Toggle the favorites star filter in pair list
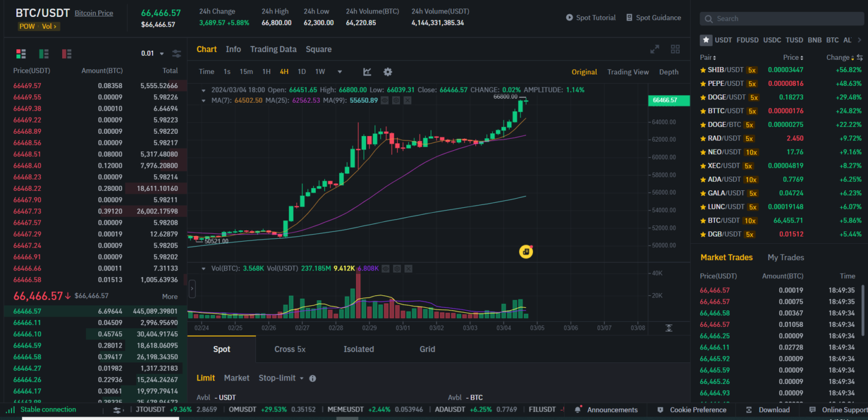This screenshot has width=868, height=420. 706,40
